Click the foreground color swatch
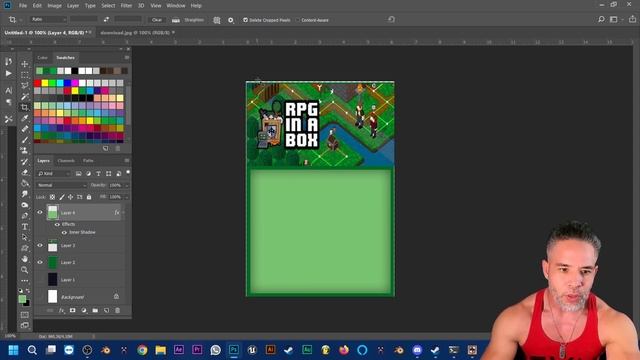 22,299
